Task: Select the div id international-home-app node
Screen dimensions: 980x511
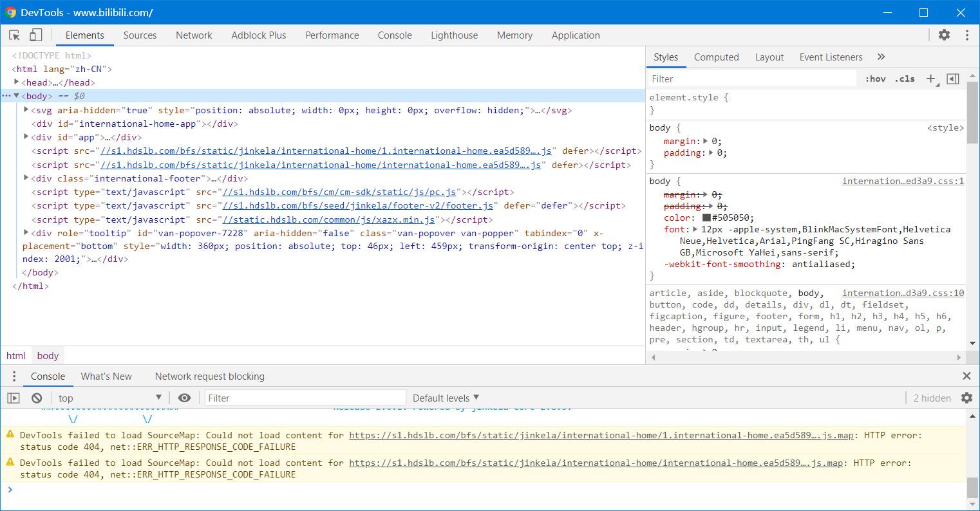Action: click(x=135, y=124)
